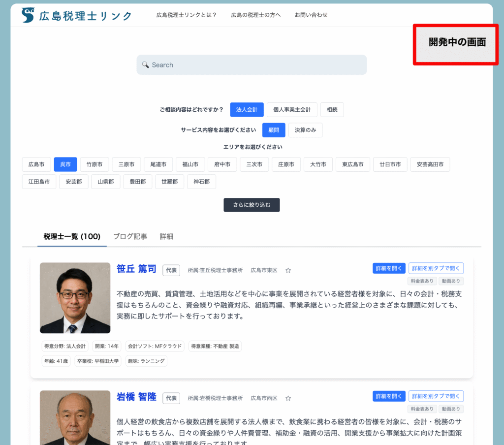Click the 広島税理士リンク owl logo
Image resolution: width=504 pixels, height=445 pixels.
28,15
